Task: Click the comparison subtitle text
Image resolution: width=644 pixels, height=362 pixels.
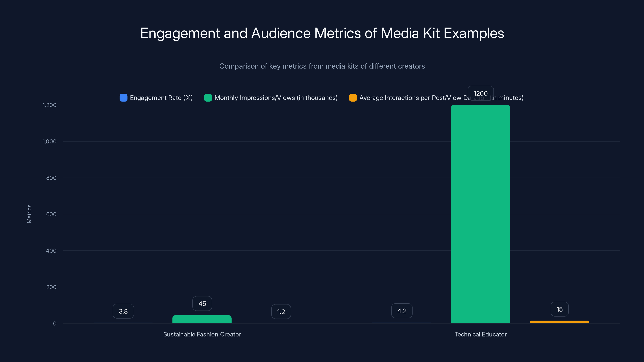Action: click(x=322, y=66)
